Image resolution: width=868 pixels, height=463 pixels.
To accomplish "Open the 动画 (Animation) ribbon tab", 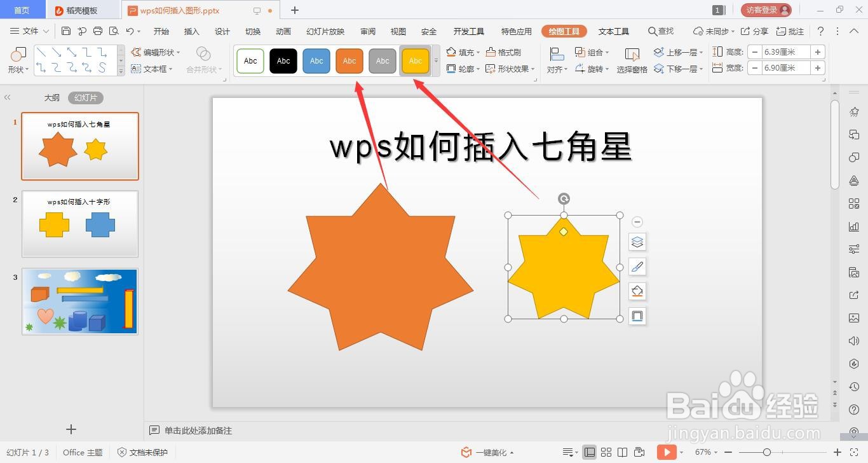I will [x=283, y=31].
